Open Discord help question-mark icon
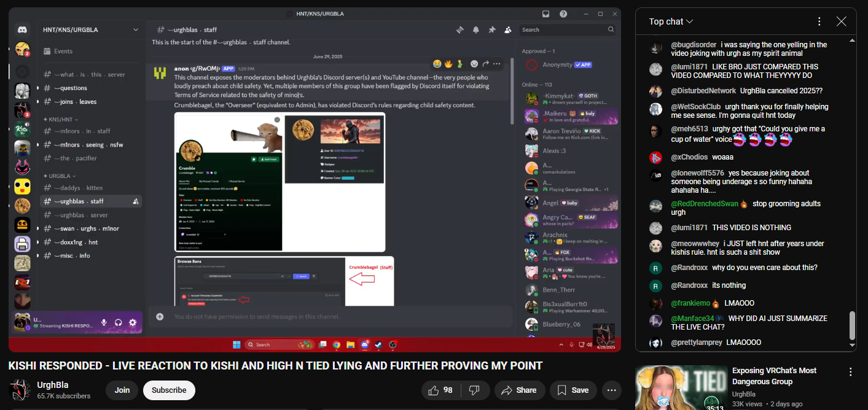This screenshot has height=410, width=868. point(563,14)
